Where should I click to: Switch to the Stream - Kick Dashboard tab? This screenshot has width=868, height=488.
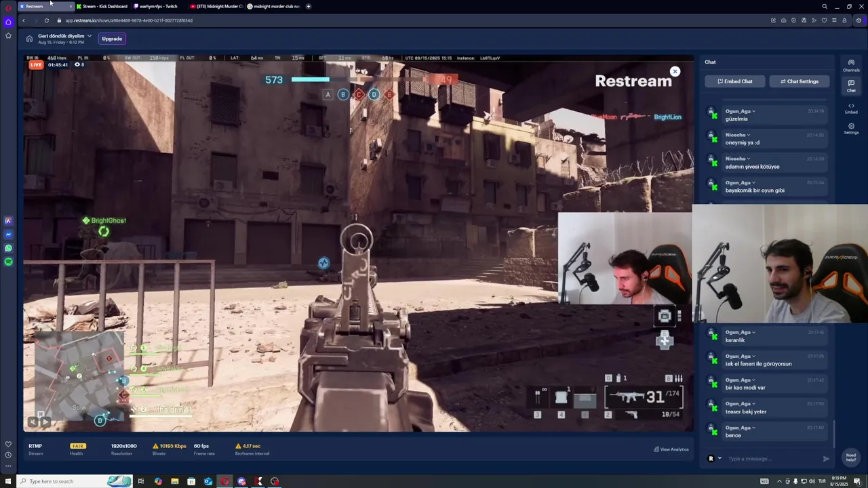(102, 6)
